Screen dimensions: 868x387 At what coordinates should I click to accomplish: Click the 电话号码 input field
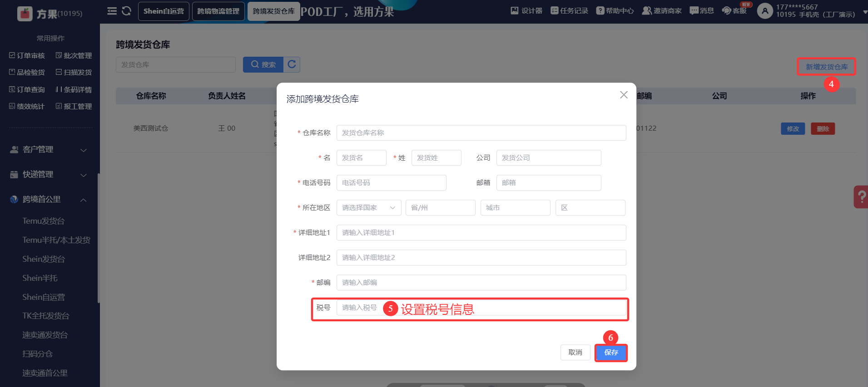[x=392, y=183]
